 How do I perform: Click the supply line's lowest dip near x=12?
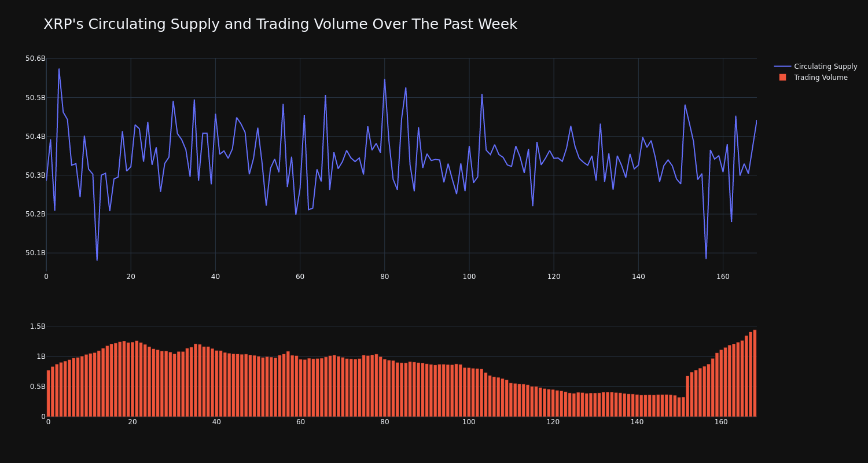[x=97, y=260]
